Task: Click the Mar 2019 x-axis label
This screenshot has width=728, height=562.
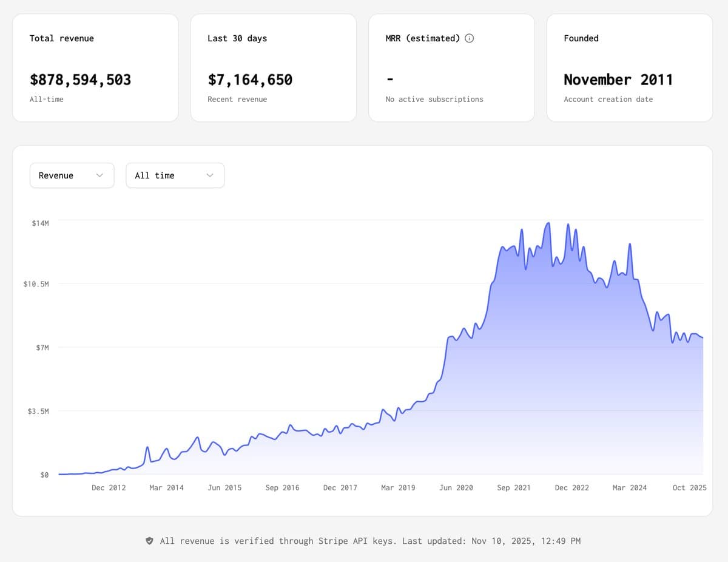Action: 398,487
